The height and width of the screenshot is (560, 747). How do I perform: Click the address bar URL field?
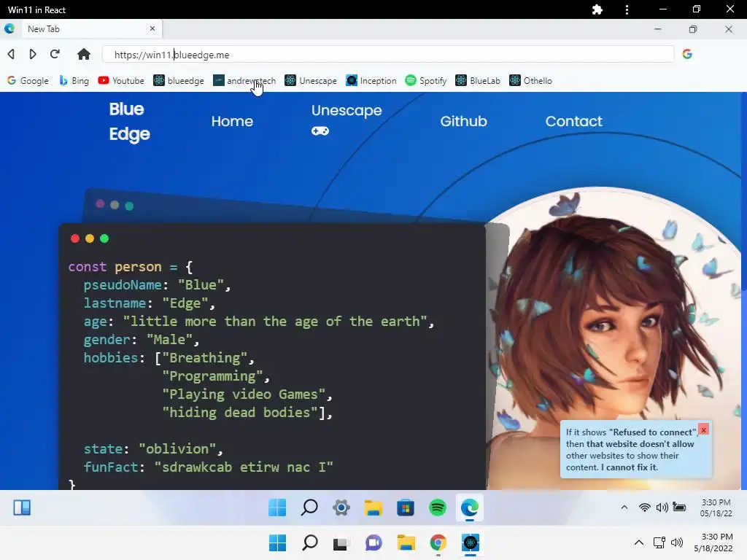tap(388, 54)
